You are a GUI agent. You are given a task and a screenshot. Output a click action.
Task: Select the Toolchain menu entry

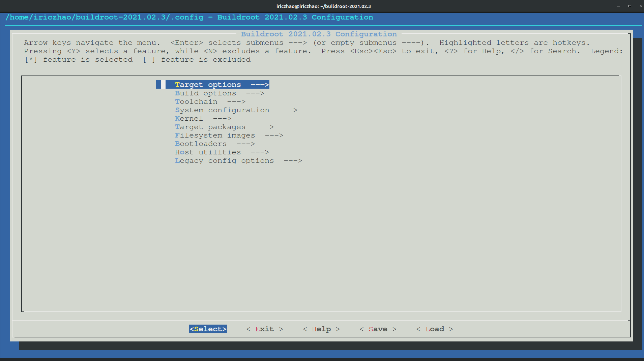(210, 102)
